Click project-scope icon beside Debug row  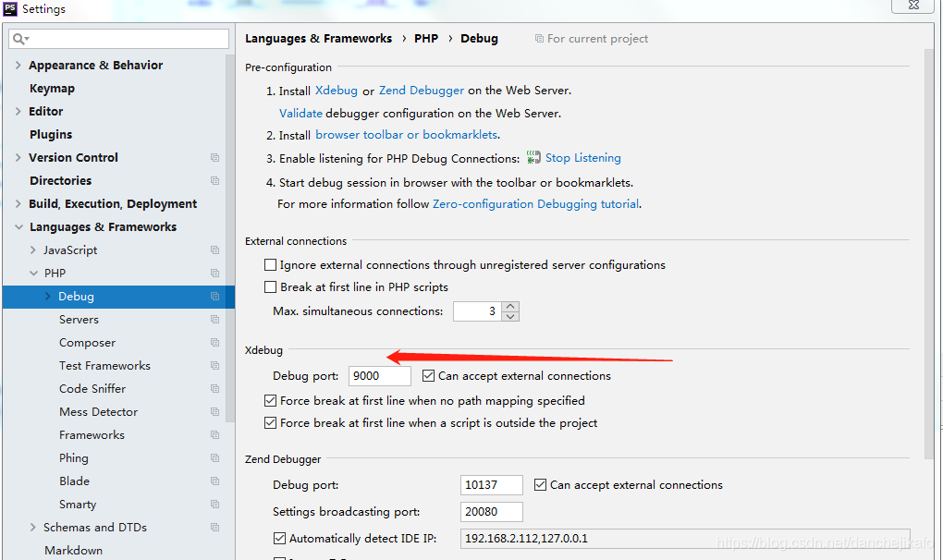tap(214, 297)
